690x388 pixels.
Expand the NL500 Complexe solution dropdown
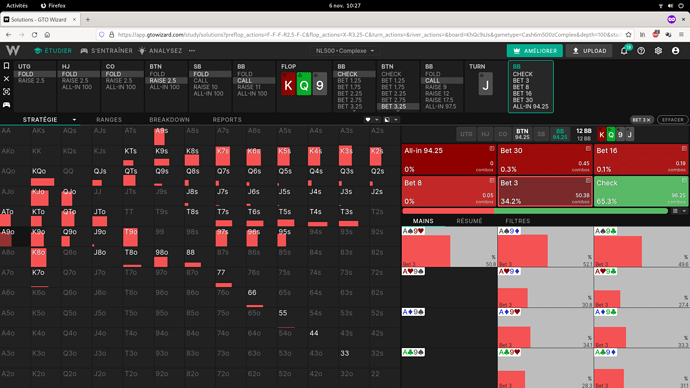345,51
